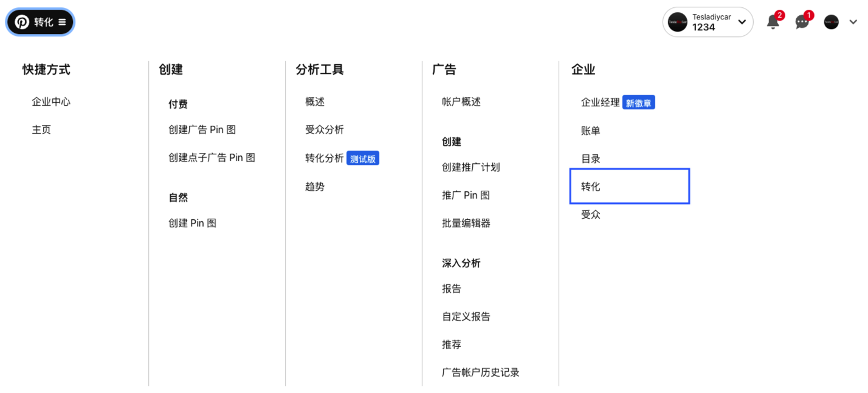Open the notifications bell icon

point(773,22)
